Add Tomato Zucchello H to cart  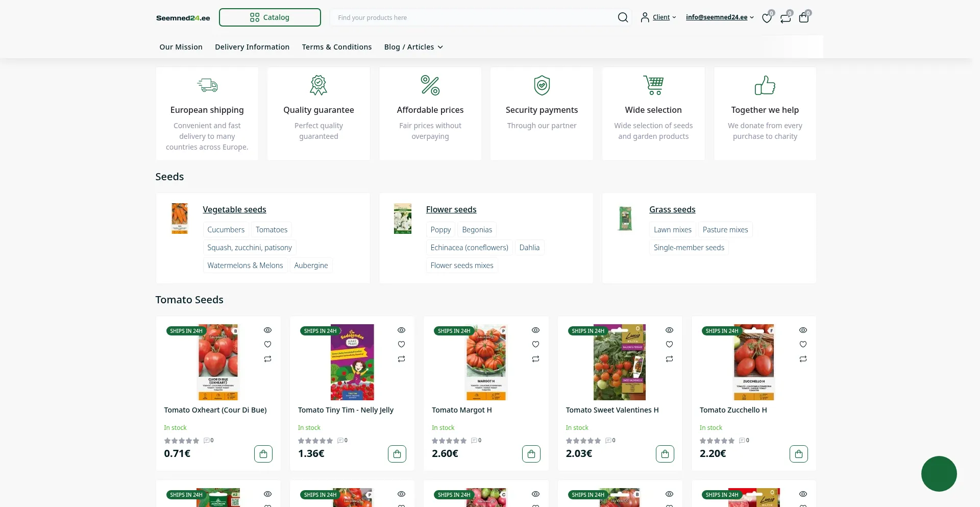pyautogui.click(x=799, y=453)
